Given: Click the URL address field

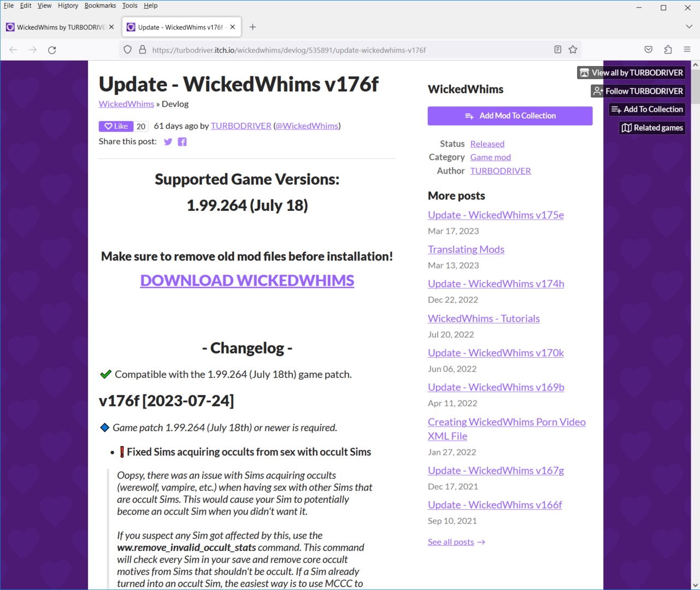Looking at the screenshot, I should (x=350, y=50).
